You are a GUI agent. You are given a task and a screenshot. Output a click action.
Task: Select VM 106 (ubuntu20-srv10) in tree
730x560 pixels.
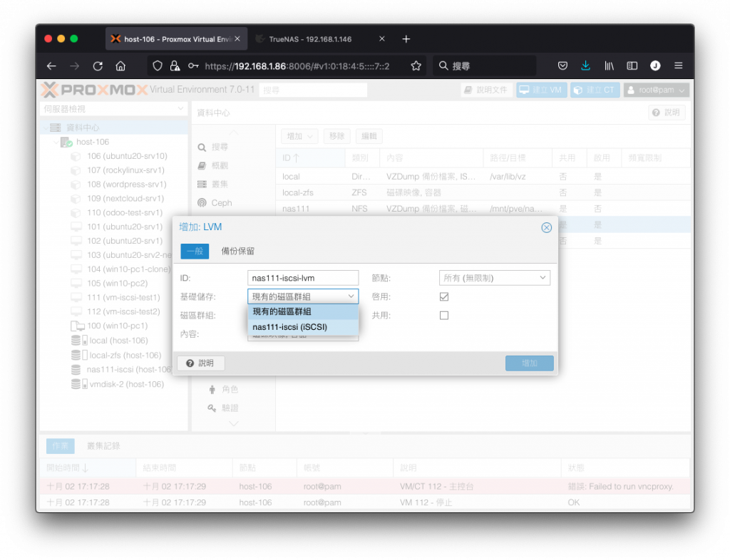coord(127,156)
